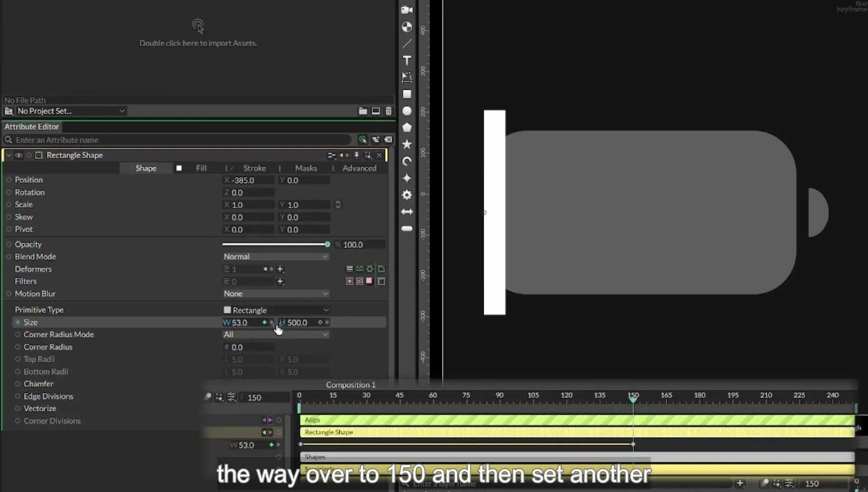Adjust the Opacity slider handle

327,244
